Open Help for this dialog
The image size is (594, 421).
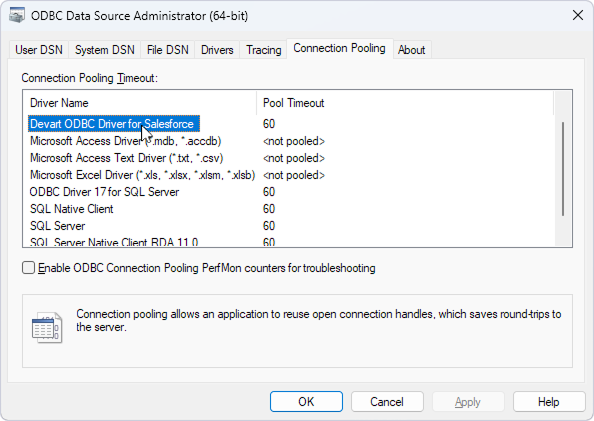[x=549, y=402]
